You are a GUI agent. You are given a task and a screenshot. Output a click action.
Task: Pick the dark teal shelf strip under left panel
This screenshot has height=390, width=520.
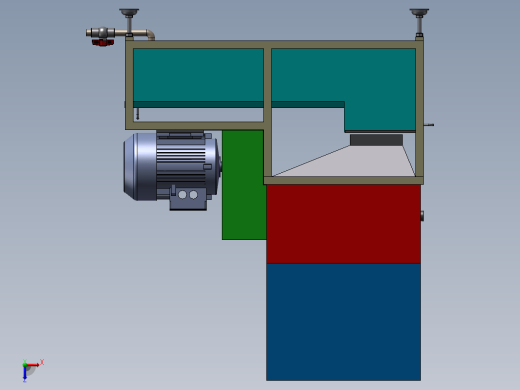tap(198, 105)
